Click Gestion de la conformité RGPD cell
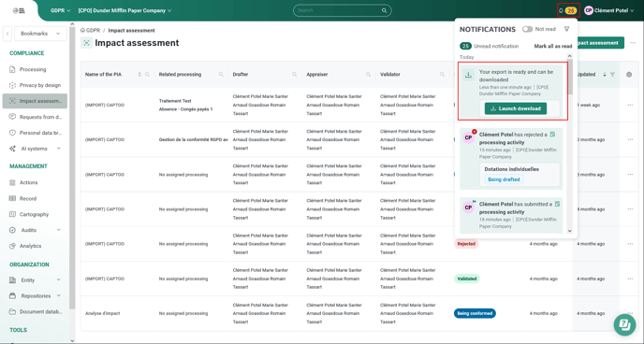The width and height of the screenshot is (644, 344). 193,140
